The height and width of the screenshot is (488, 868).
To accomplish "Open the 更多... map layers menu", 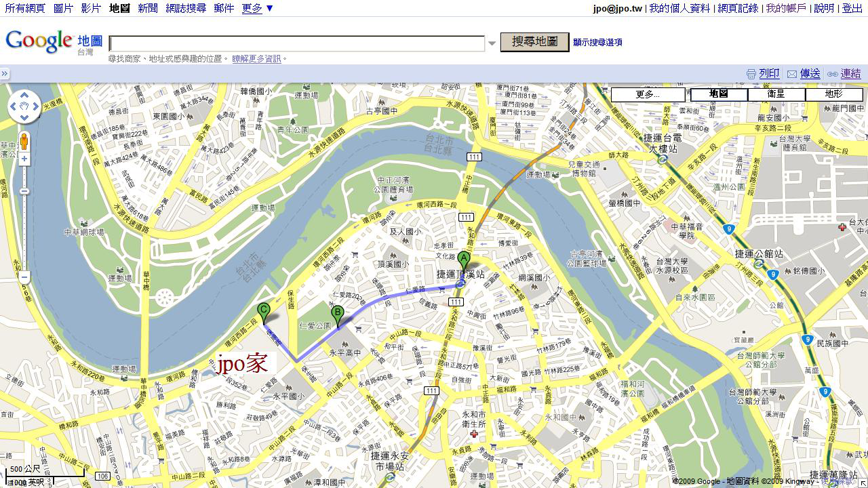I will click(x=648, y=94).
